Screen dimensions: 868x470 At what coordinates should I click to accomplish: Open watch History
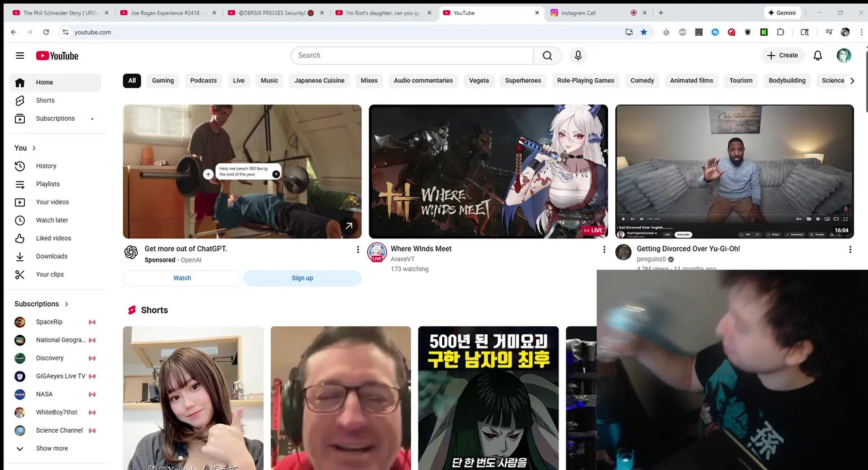(56, 166)
